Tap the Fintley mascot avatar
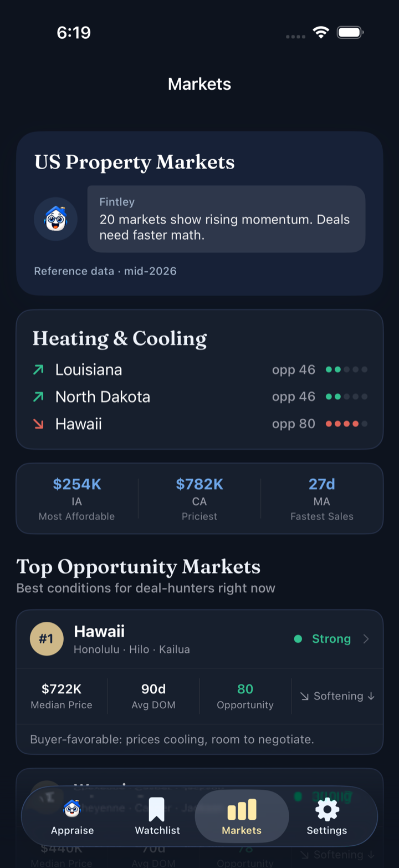The image size is (399, 868). 55,219
